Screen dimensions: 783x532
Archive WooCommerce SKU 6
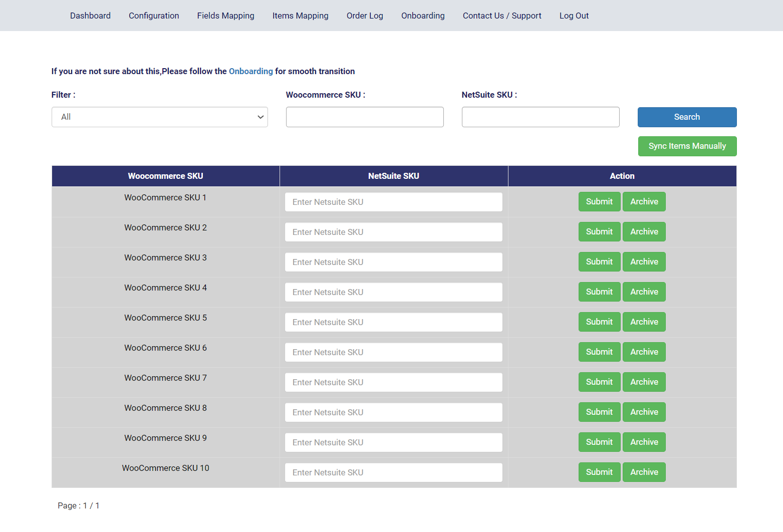[644, 352]
